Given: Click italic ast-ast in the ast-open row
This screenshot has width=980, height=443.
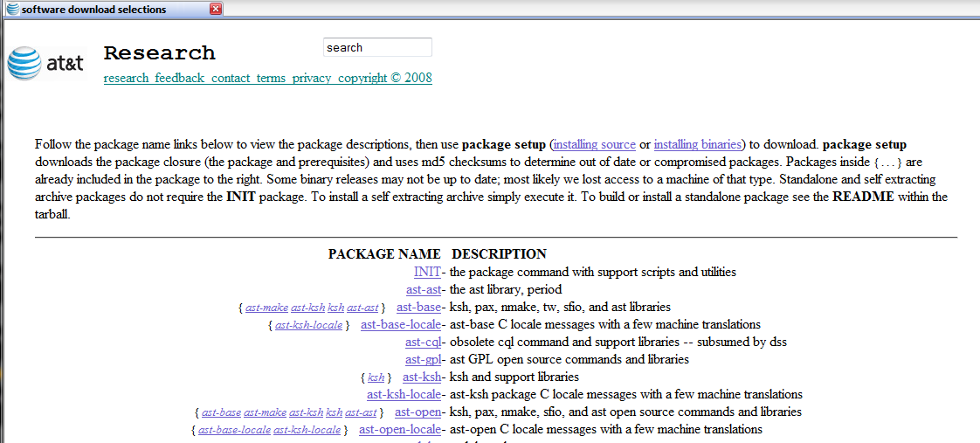Looking at the screenshot, I should coord(362,412).
